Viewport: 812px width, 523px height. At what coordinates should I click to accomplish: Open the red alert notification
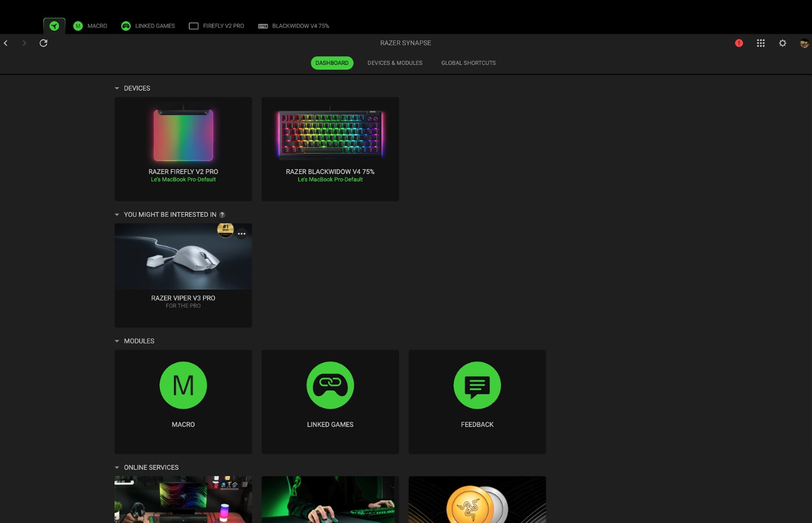(x=739, y=43)
